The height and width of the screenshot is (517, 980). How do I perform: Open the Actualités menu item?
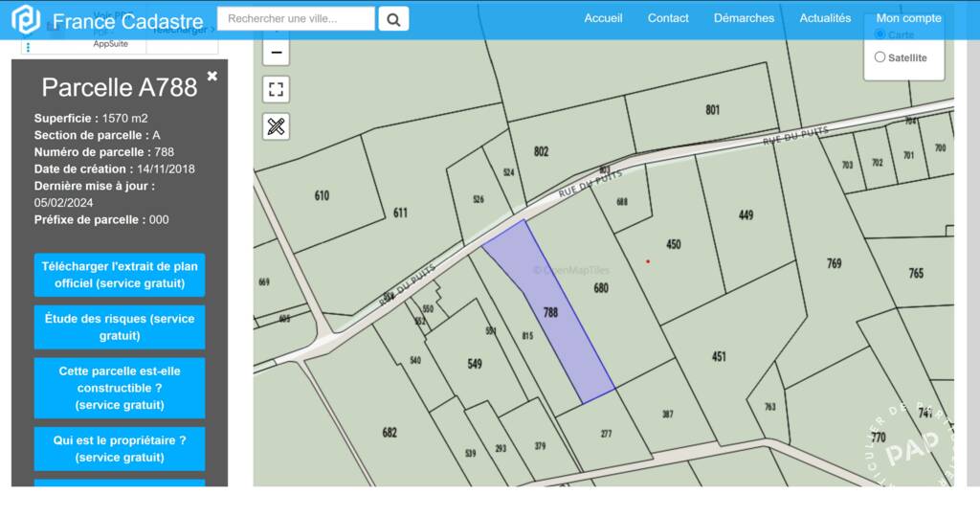pyautogui.click(x=825, y=18)
